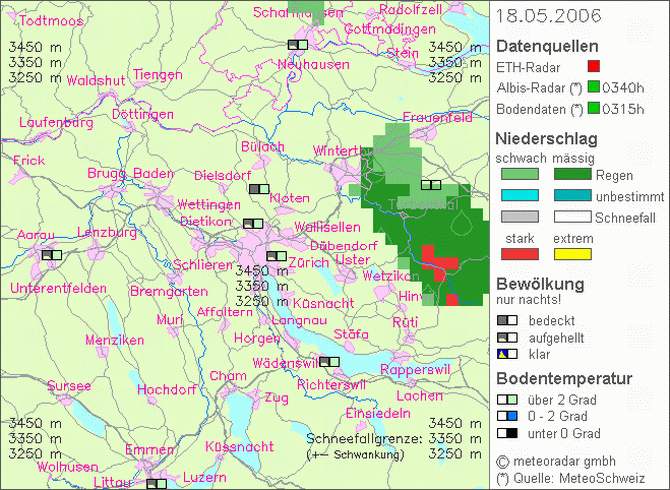Click the 'Stäfa' town label
Screen dimensions: 670x490
[x=351, y=334]
